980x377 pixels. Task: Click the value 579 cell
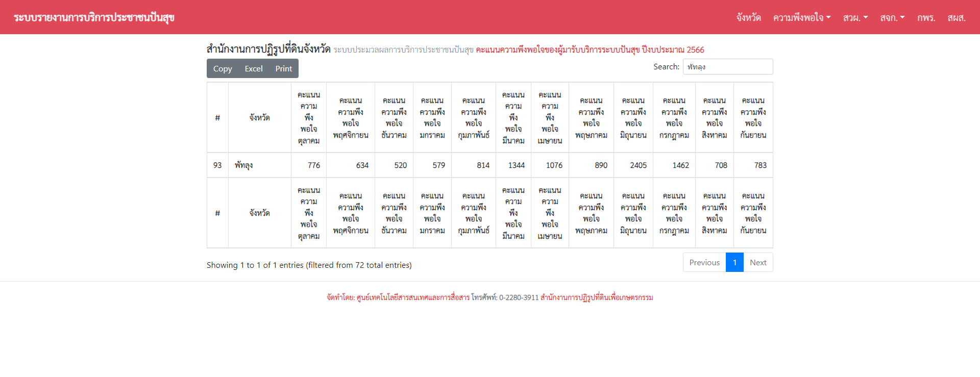tap(432, 165)
